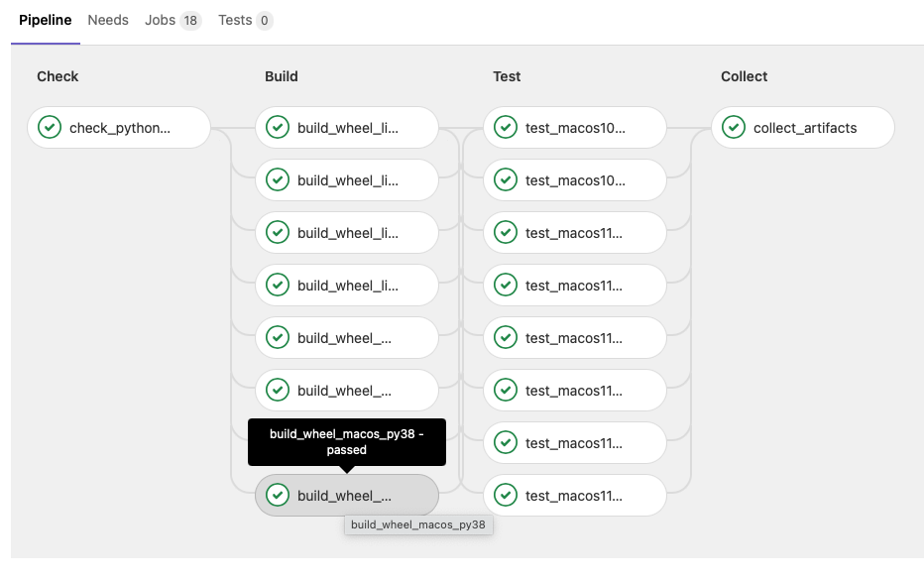
Task: Open the second test_macos11... job
Action: [575, 286]
